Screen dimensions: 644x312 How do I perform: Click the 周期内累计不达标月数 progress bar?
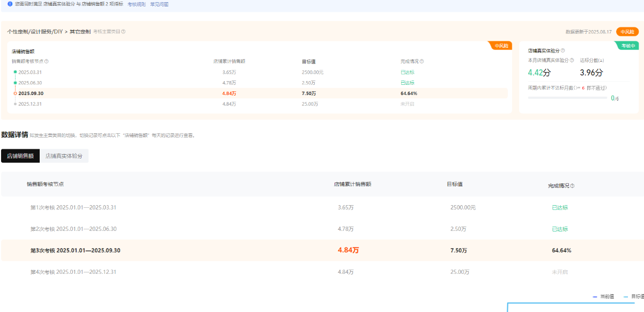coord(567,98)
